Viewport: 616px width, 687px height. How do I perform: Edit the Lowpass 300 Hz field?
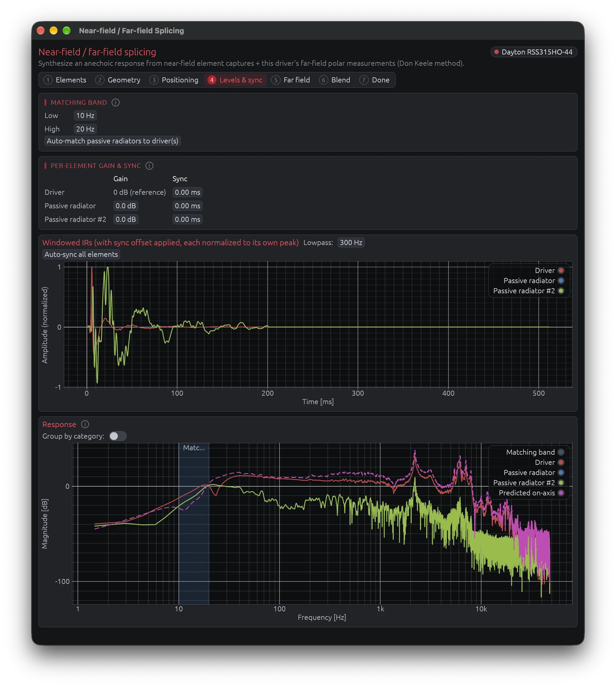[x=351, y=242]
